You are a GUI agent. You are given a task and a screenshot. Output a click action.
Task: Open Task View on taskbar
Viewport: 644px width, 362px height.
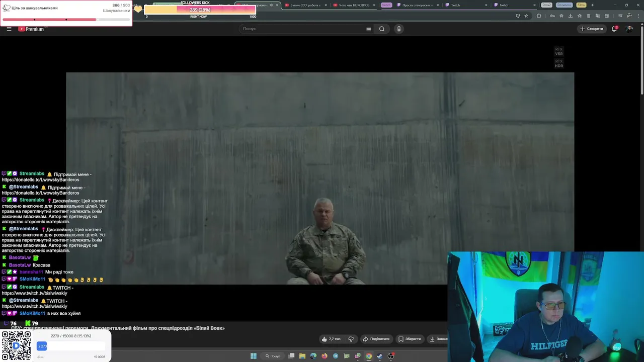(291, 356)
